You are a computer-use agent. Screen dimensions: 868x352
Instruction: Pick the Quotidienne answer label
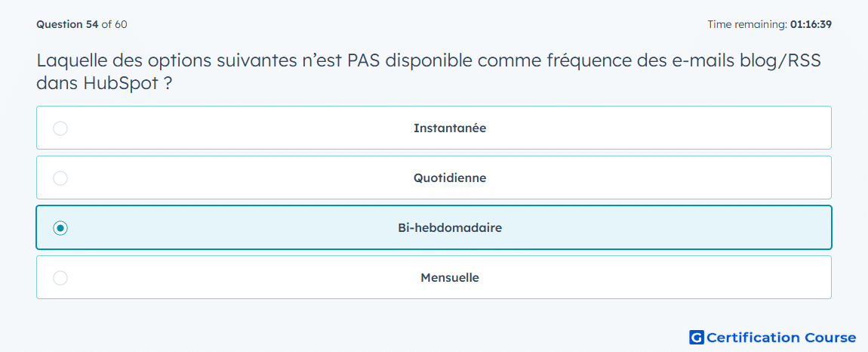[x=450, y=178]
